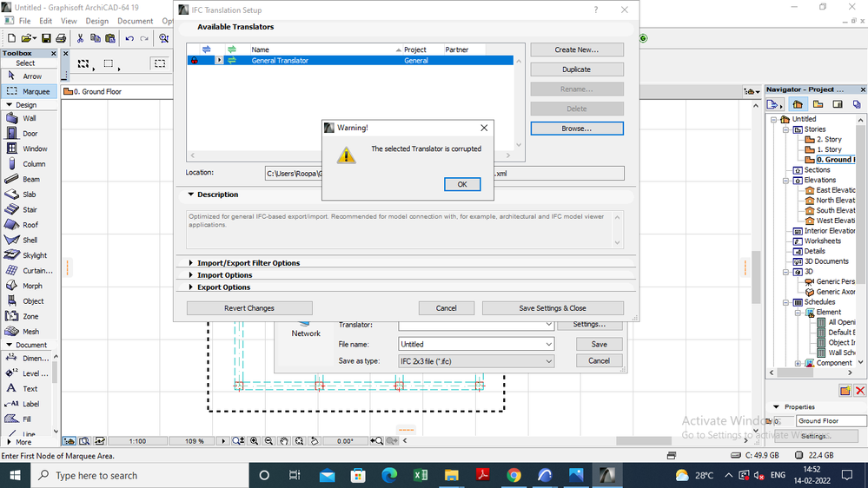868x488 pixels.
Task: Collapse the Design group in Toolbox
Action: [10, 104]
